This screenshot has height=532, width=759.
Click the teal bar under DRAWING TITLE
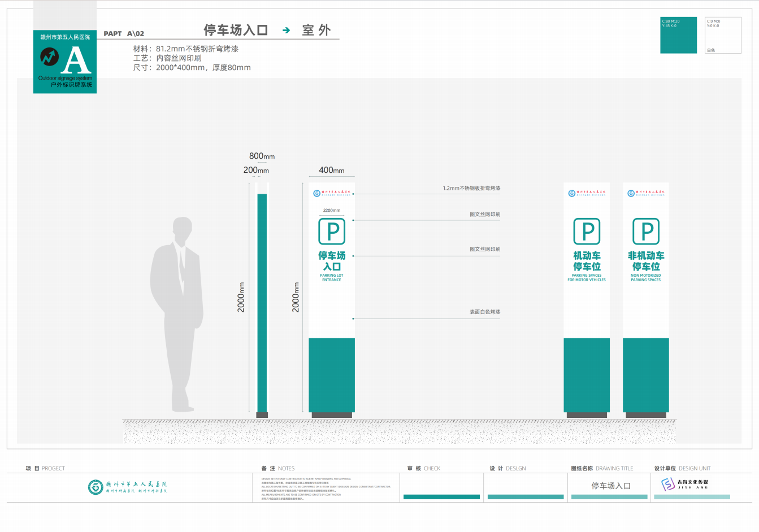click(x=609, y=497)
